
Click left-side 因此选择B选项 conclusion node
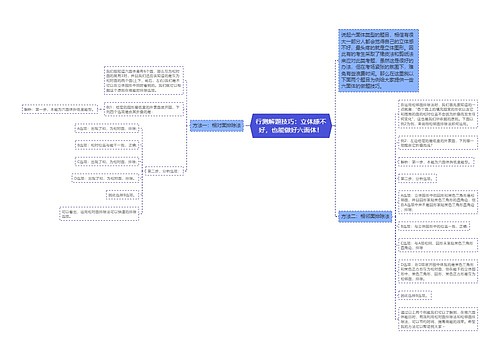click(x=122, y=195)
